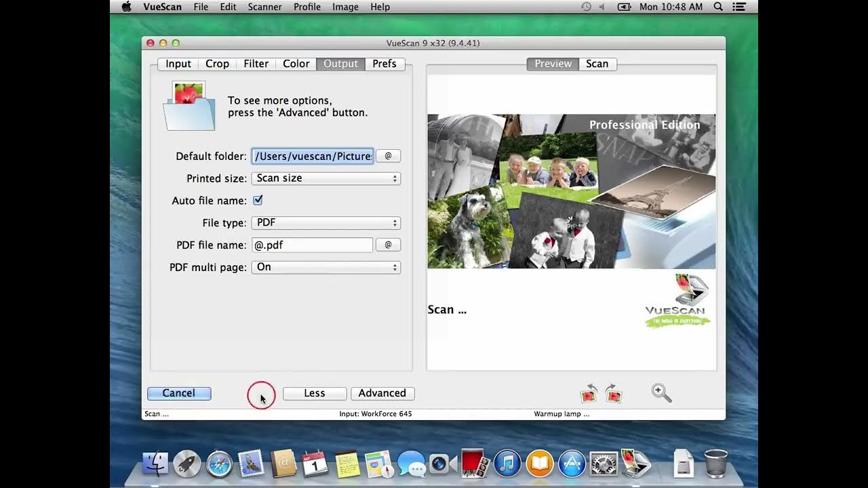Image resolution: width=868 pixels, height=488 pixels.
Task: Click the @ button next to PDF file name
Action: [x=388, y=245]
